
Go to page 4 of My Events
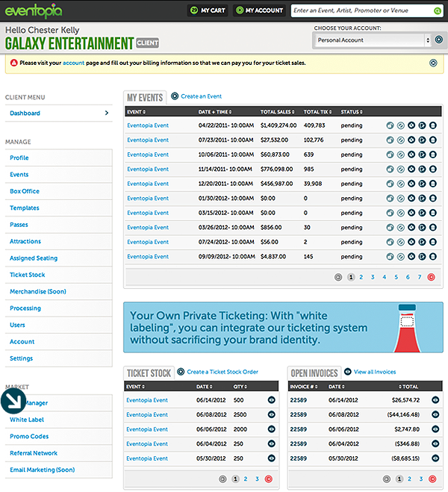(x=385, y=277)
